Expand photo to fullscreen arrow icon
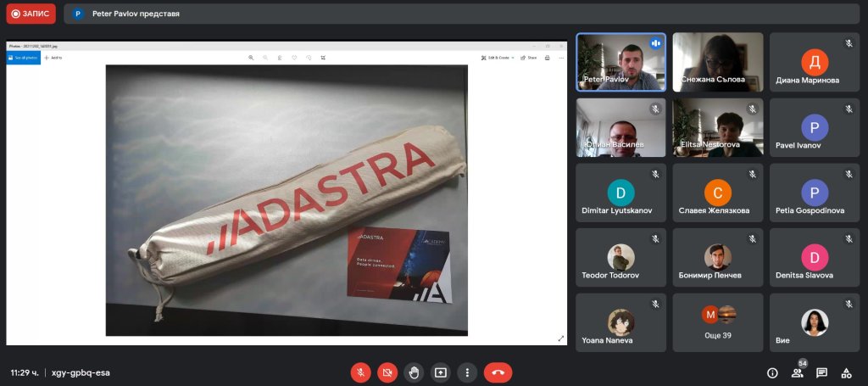 coord(561,338)
